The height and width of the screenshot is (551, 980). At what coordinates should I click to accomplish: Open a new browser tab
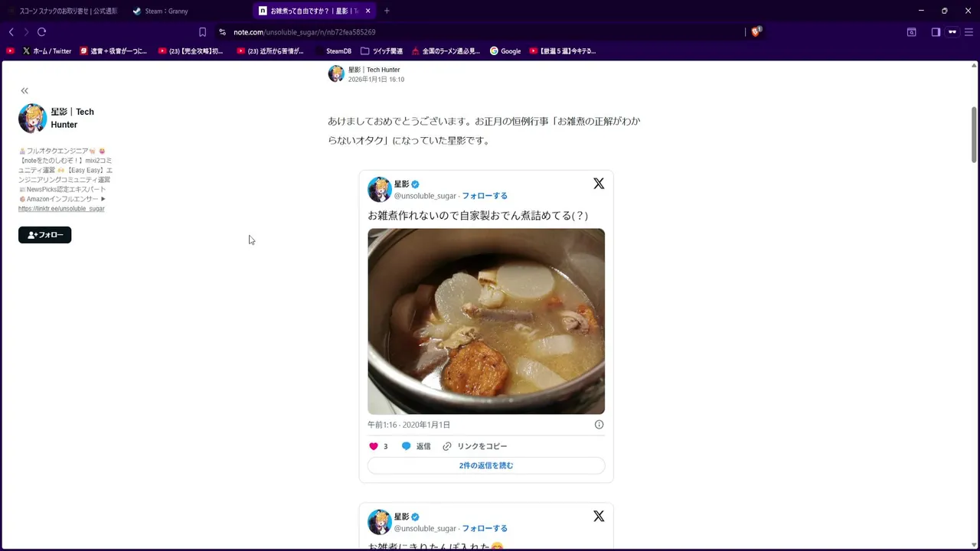point(387,11)
